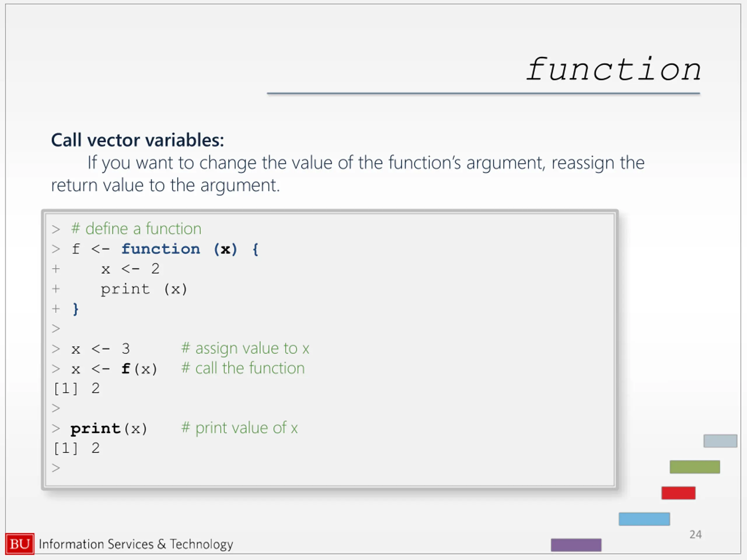Click "Information Services & Technology" footer text
Image resolution: width=747 pixels, height=560 pixels.
136,544
